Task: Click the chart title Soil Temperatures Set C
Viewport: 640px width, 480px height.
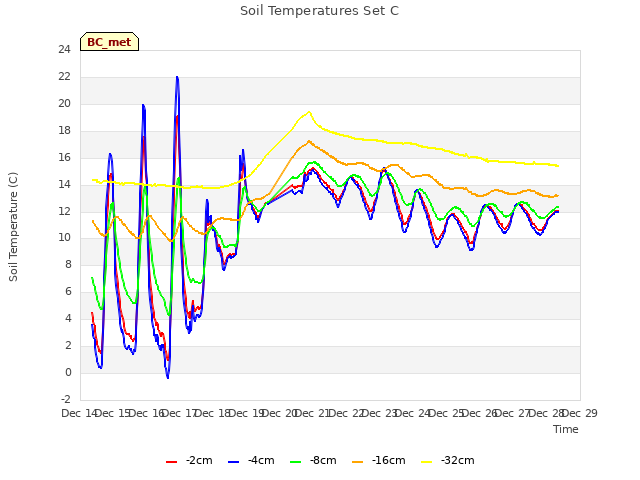Action: [x=319, y=11]
